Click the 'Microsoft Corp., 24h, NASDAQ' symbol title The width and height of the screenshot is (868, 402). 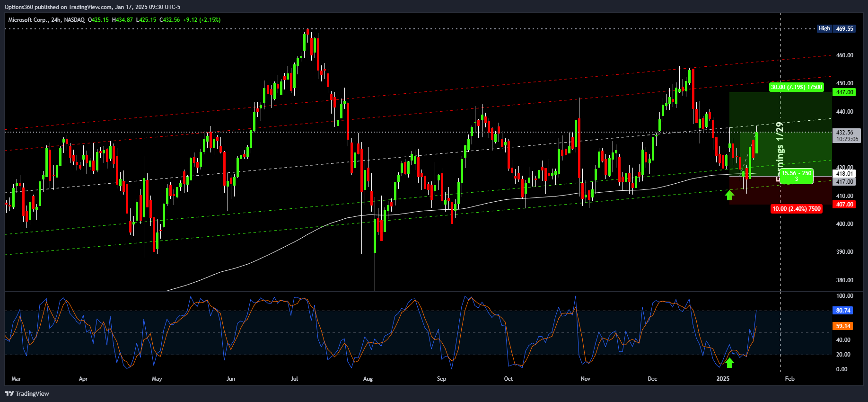(x=46, y=20)
